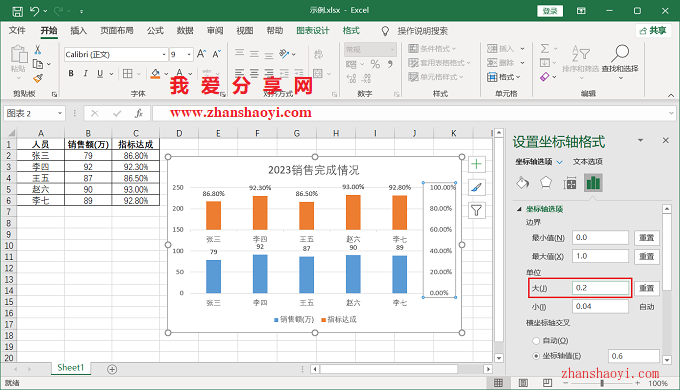
Task: Open the 文本选项 tab in pane
Action: [x=588, y=162]
